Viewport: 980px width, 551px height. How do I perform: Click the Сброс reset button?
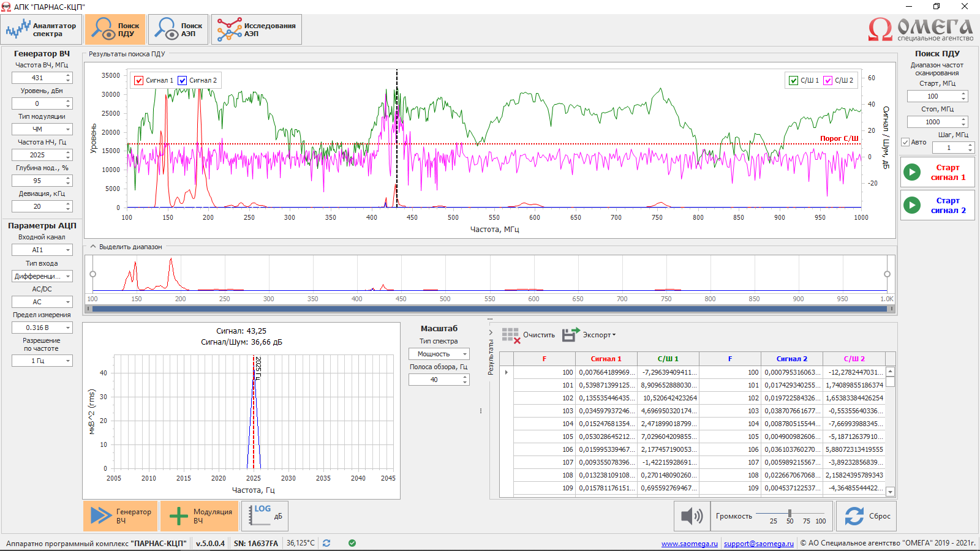coord(866,516)
